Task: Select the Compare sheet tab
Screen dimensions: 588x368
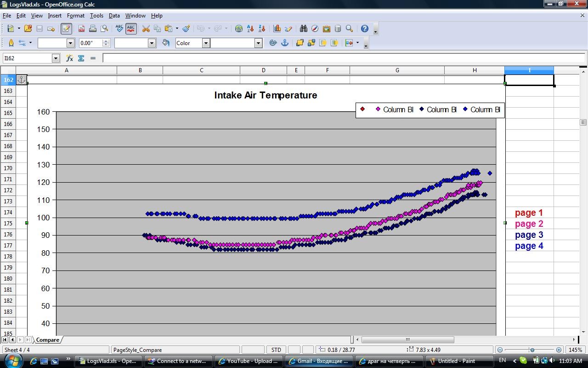Action: (48, 339)
